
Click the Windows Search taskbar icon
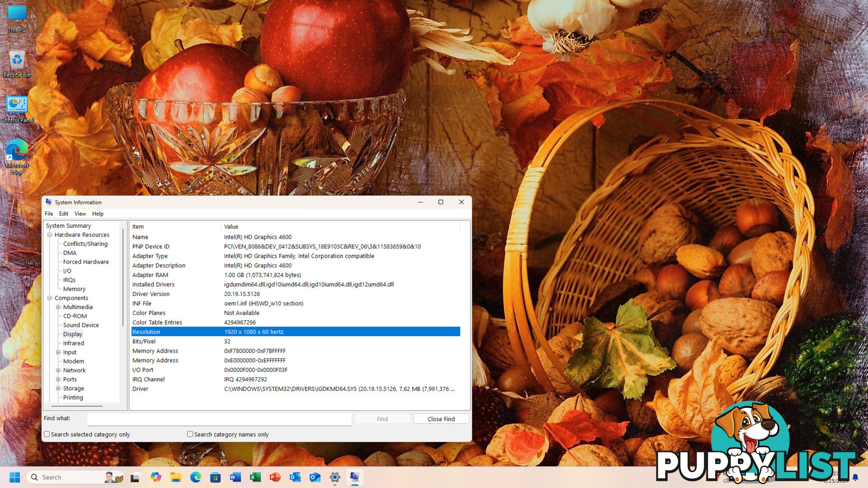(33, 477)
